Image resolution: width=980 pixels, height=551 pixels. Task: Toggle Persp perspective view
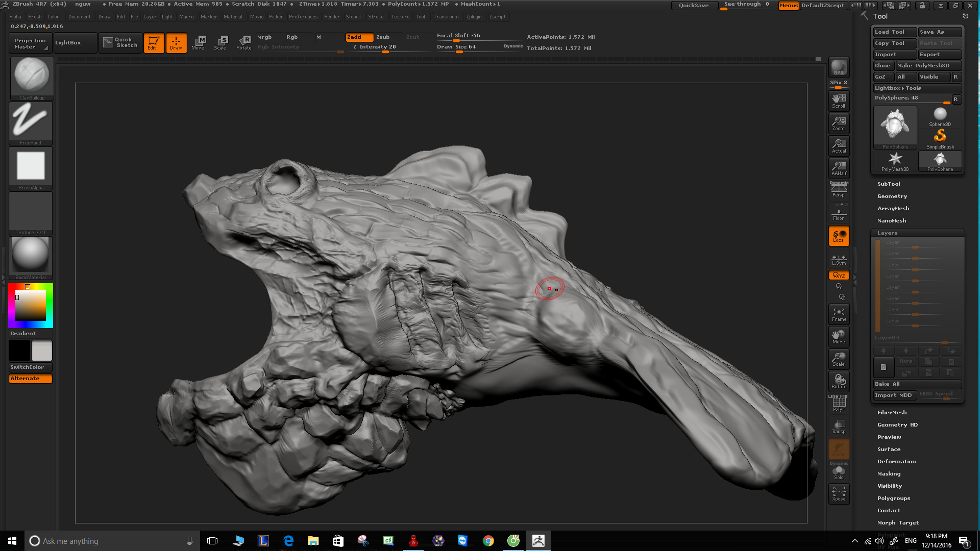(x=839, y=189)
